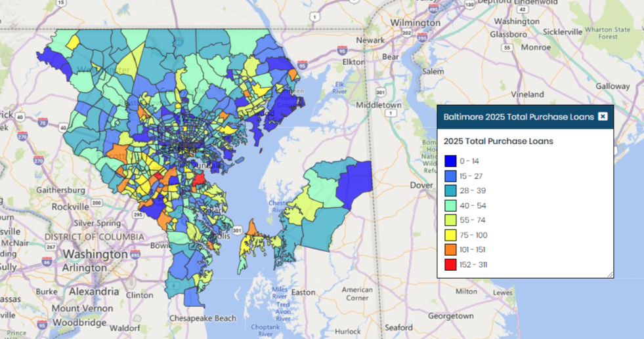Click the 'Rockville' map label

tap(70, 207)
